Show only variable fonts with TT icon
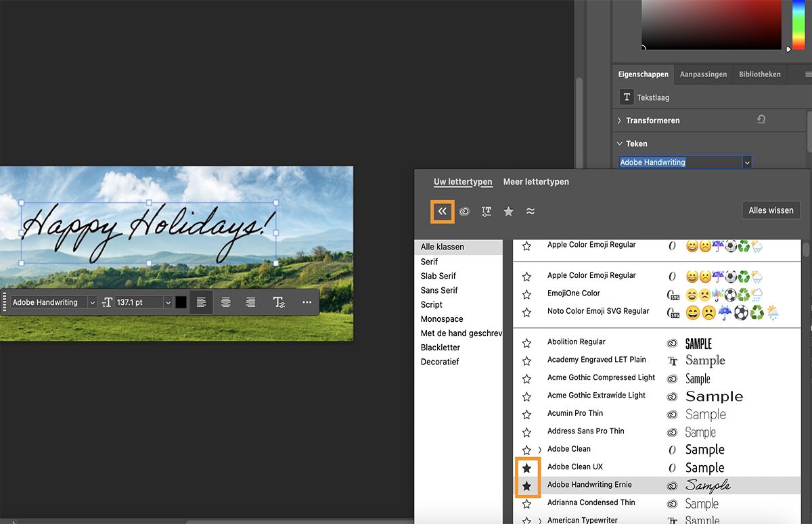Image resolution: width=812 pixels, height=524 pixels. pyautogui.click(x=486, y=211)
